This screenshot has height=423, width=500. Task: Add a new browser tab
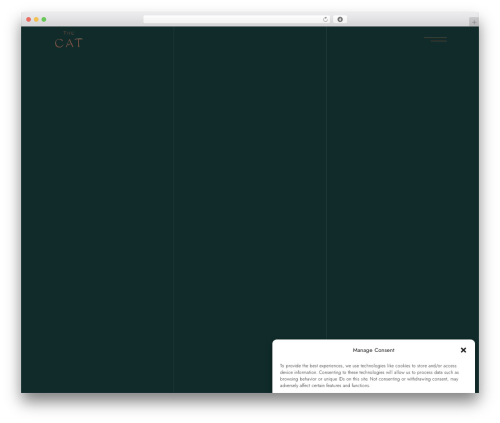(x=474, y=22)
